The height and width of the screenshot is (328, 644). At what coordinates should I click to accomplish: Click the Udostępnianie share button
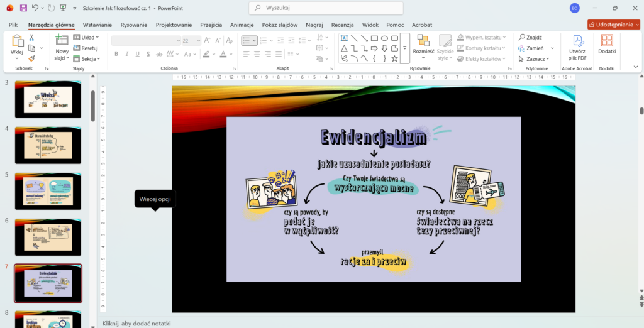(x=614, y=25)
